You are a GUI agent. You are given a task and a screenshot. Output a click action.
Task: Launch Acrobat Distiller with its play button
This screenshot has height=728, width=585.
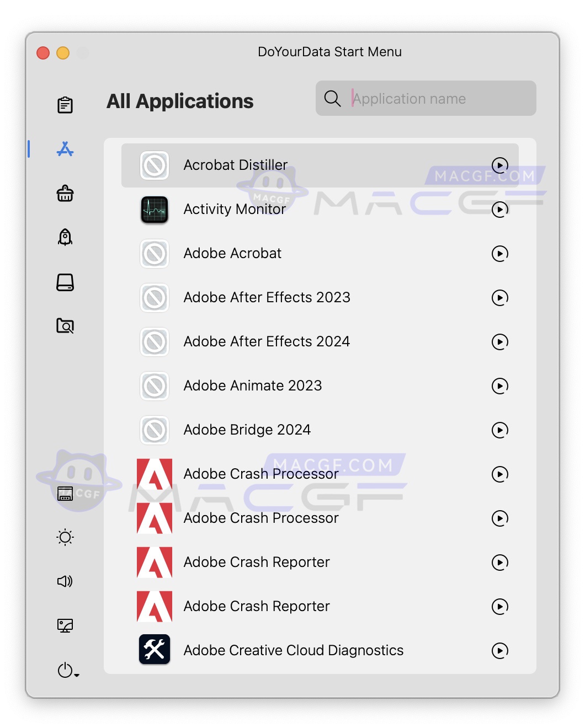499,165
